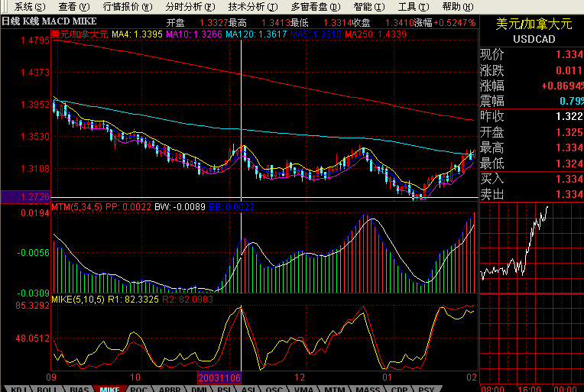Screen dimensions: 584x392
Task: Click the MA10: 1.3266 moving average label
Action: (x=194, y=34)
